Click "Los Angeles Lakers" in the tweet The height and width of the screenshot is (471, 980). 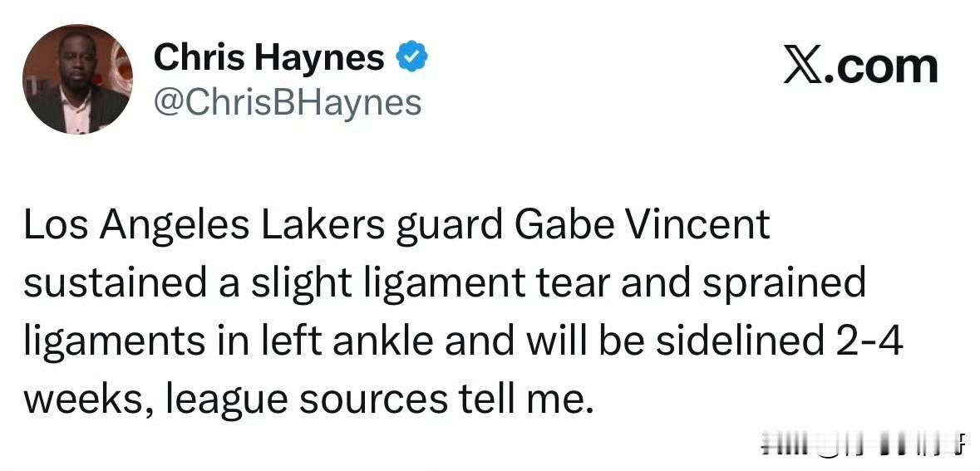tap(204, 226)
